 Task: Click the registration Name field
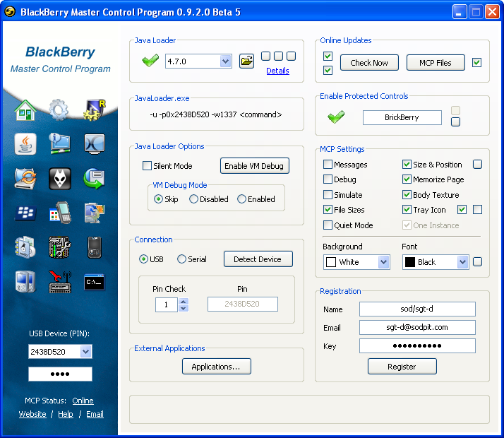(x=417, y=309)
